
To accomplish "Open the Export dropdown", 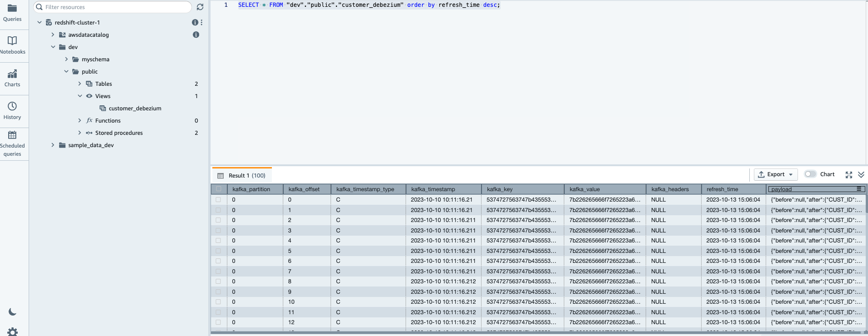I will point(776,174).
